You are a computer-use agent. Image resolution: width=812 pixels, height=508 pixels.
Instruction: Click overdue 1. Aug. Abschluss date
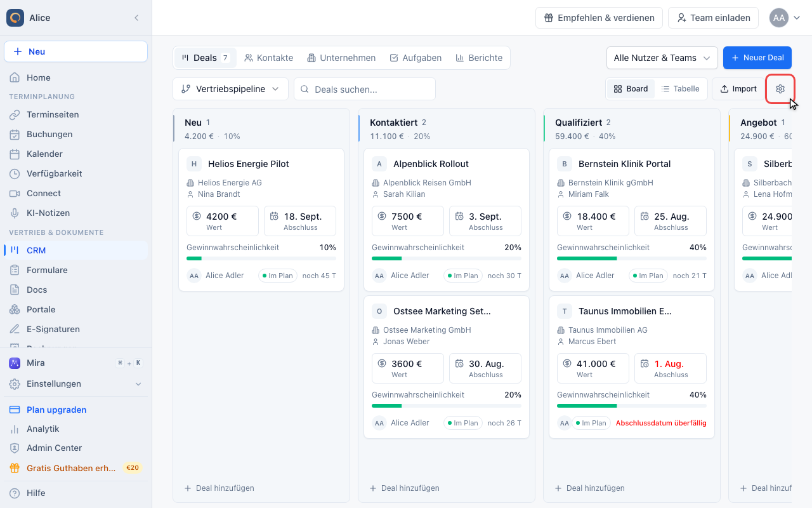tap(671, 368)
